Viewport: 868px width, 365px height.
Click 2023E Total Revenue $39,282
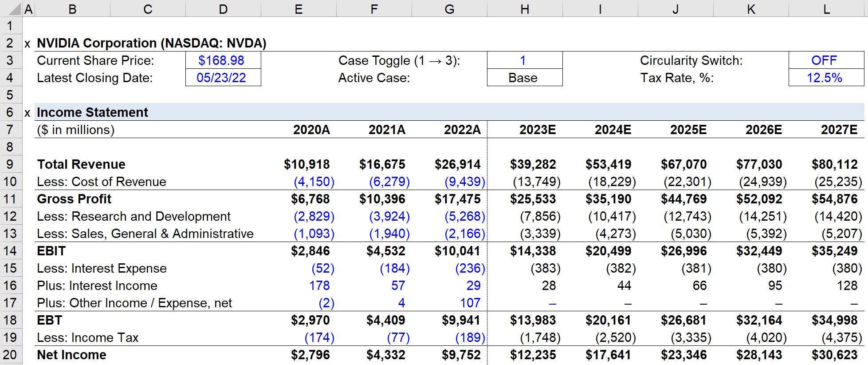click(533, 164)
